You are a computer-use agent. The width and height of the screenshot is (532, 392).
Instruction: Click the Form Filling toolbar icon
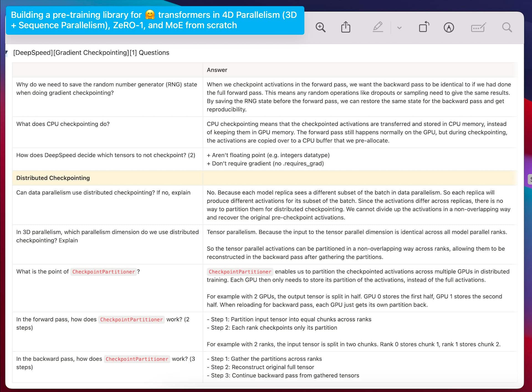478,27
